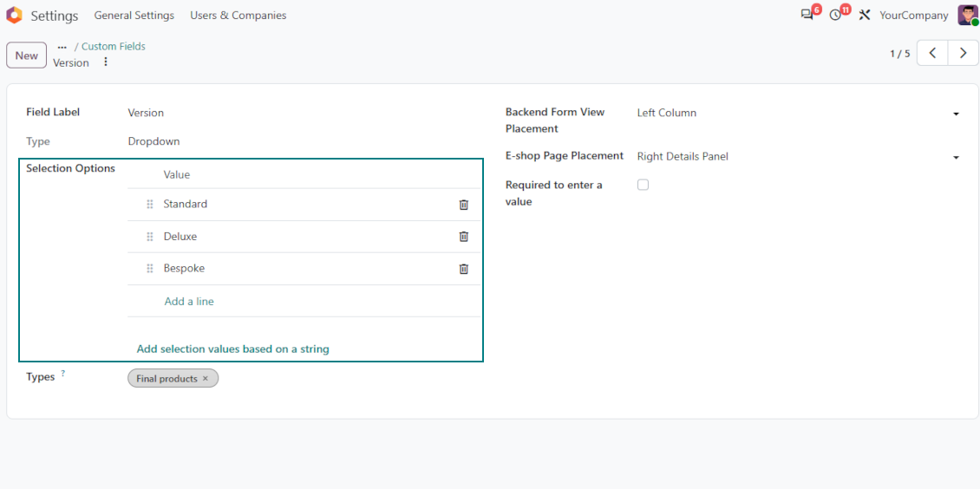This screenshot has height=489, width=980.
Task: Click the Left Column selection value
Action: tap(667, 113)
